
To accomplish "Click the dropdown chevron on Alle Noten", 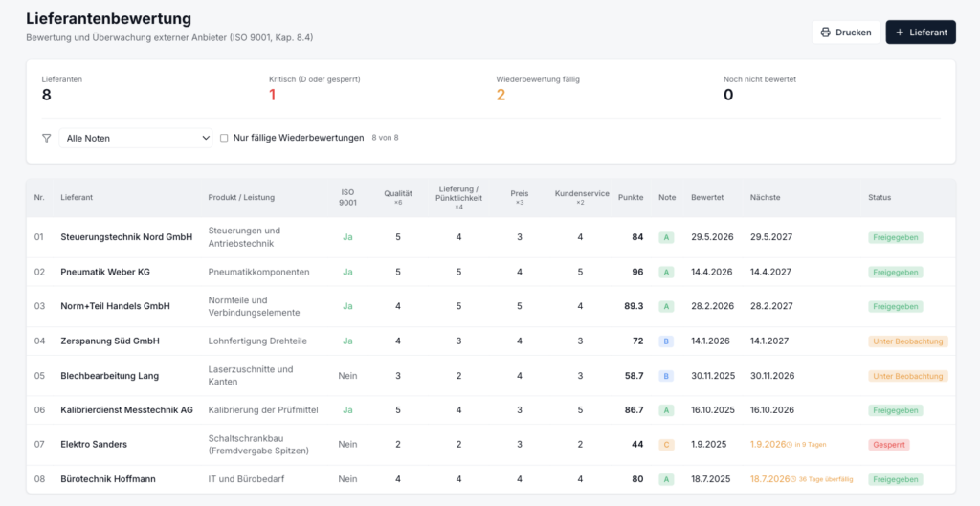I will tap(207, 138).
